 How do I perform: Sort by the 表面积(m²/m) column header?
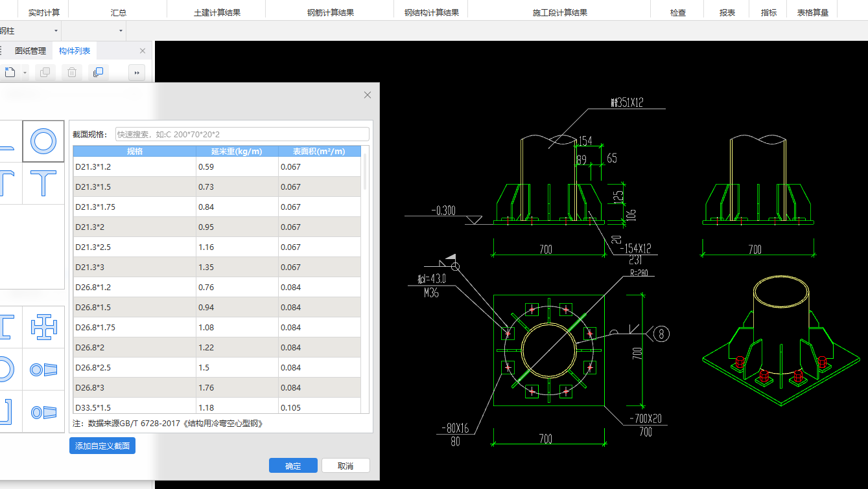(319, 152)
